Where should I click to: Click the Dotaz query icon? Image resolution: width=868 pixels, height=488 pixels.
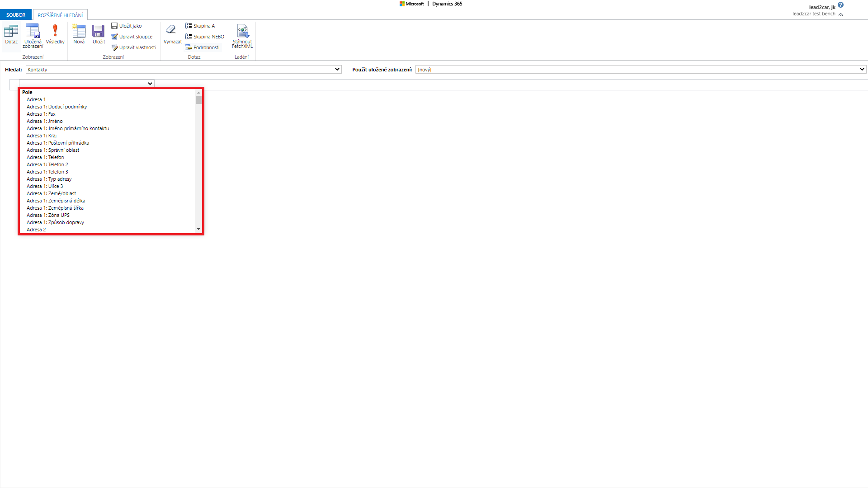click(11, 31)
